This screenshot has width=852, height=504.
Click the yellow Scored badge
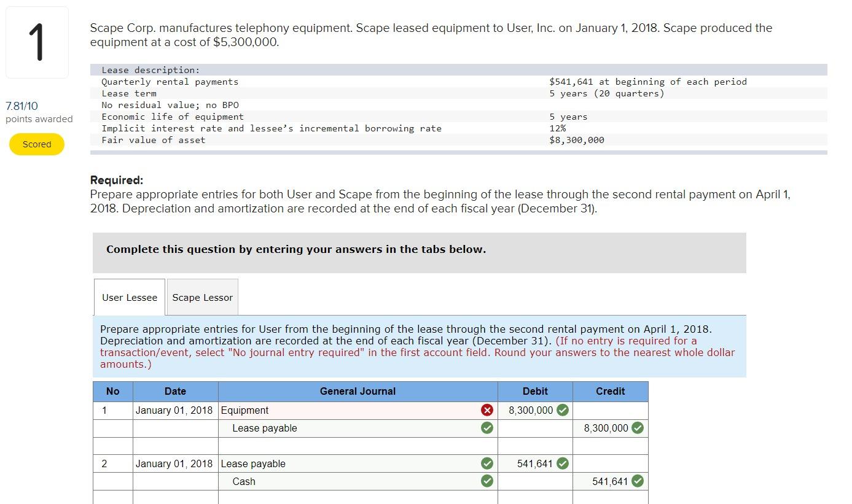[37, 144]
